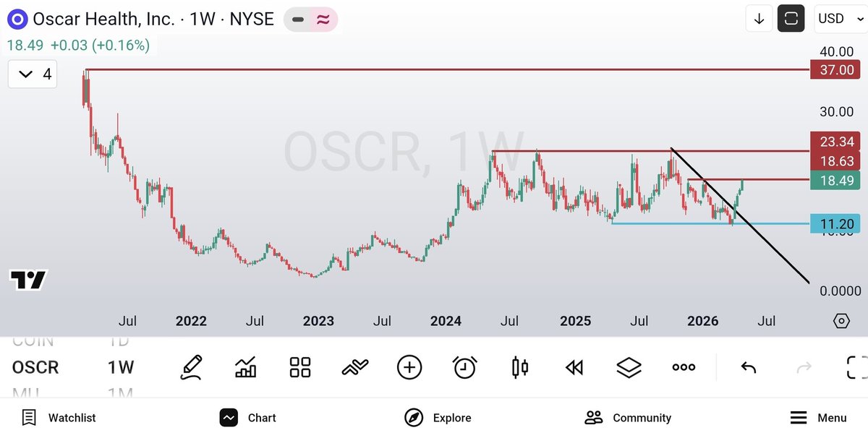868x438 pixels.
Task: Select the 11.20 blue price label
Action: 835,224
